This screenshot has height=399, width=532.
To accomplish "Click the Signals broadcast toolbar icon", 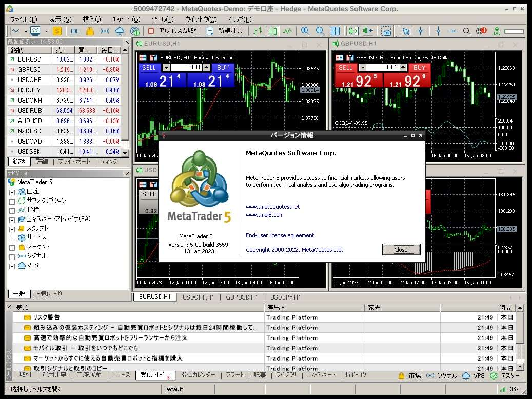I will [x=105, y=31].
